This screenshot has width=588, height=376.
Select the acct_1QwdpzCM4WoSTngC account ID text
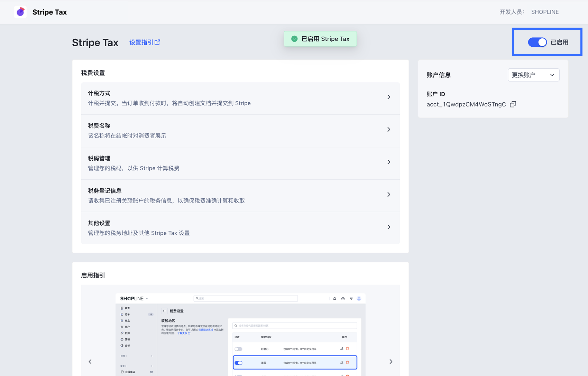pos(466,104)
